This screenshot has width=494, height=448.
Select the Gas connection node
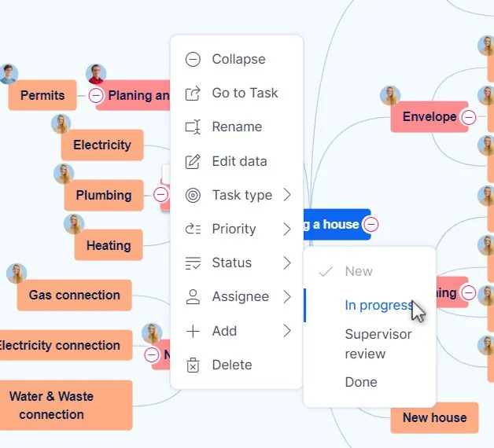click(74, 296)
